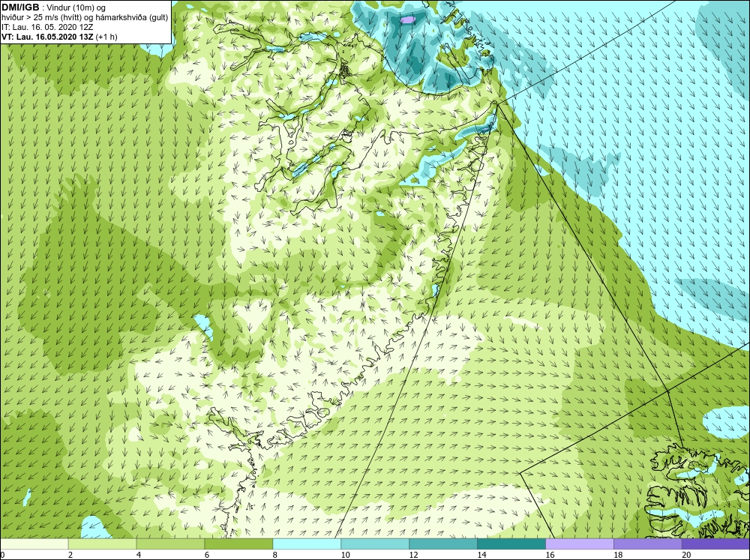Click the 10–12 m/s cyan legend swatch
Viewport: 750px width, 560px height.
(x=375, y=544)
